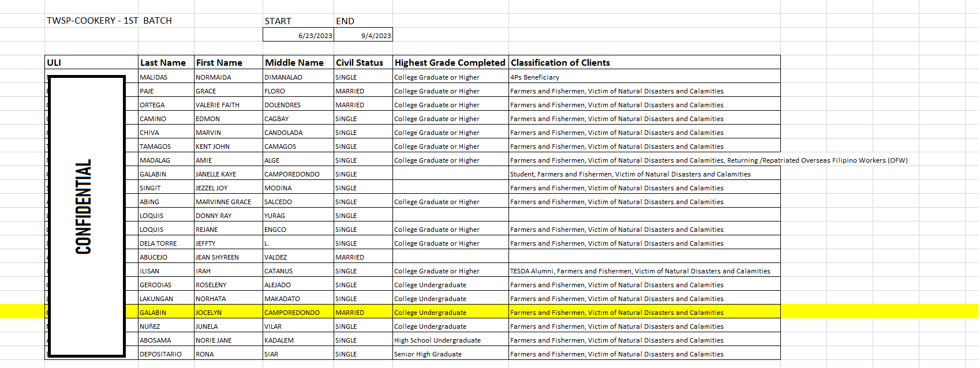The height and width of the screenshot is (368, 980).
Task: Select middle name MAKADATO cell
Action: point(298,298)
